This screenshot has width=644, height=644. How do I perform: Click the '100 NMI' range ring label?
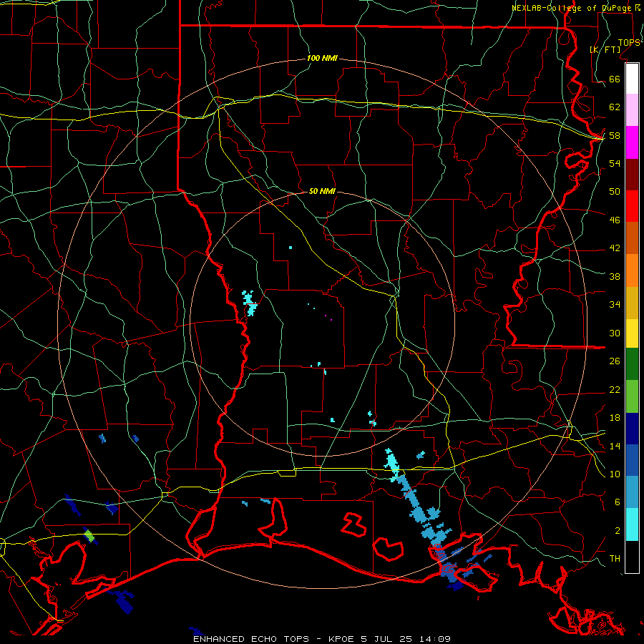[322, 58]
